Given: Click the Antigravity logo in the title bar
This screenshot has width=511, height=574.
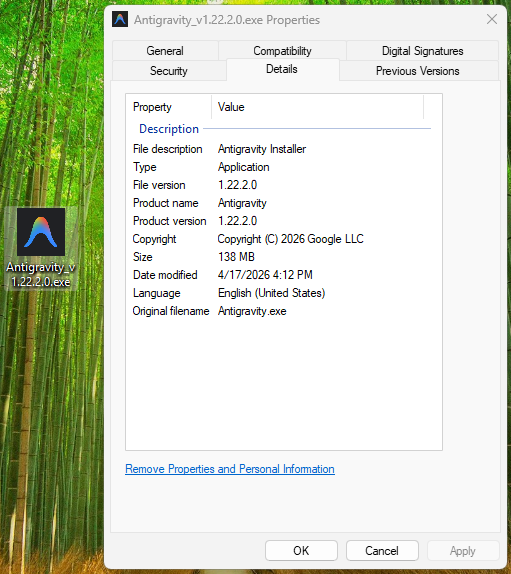Looking at the screenshot, I should point(120,19).
